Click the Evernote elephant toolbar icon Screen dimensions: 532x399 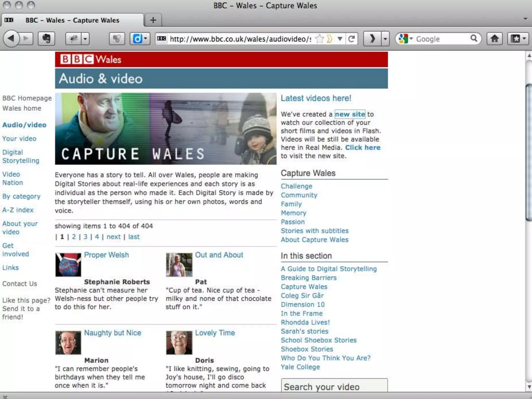(x=46, y=39)
